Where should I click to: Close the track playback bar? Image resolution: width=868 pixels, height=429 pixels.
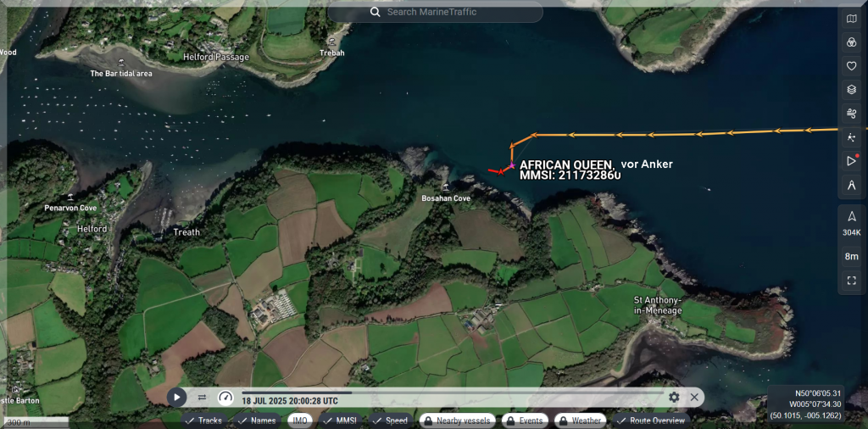point(694,397)
